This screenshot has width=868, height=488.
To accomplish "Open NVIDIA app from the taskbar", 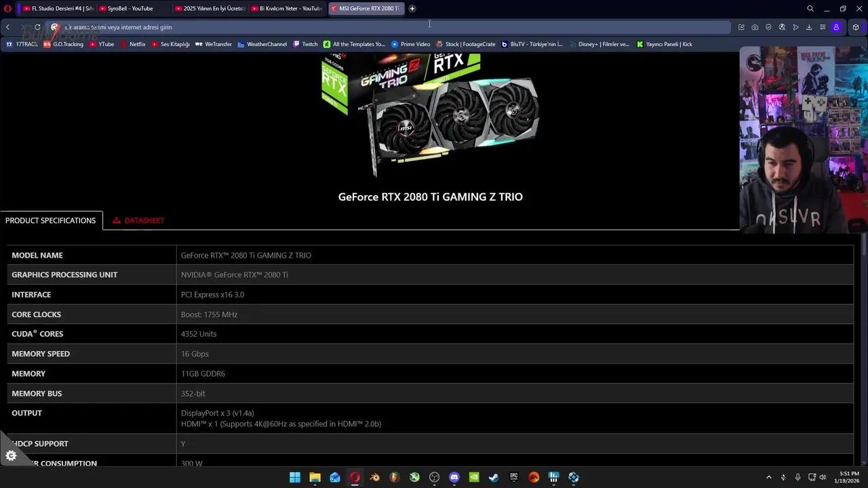I will [474, 477].
